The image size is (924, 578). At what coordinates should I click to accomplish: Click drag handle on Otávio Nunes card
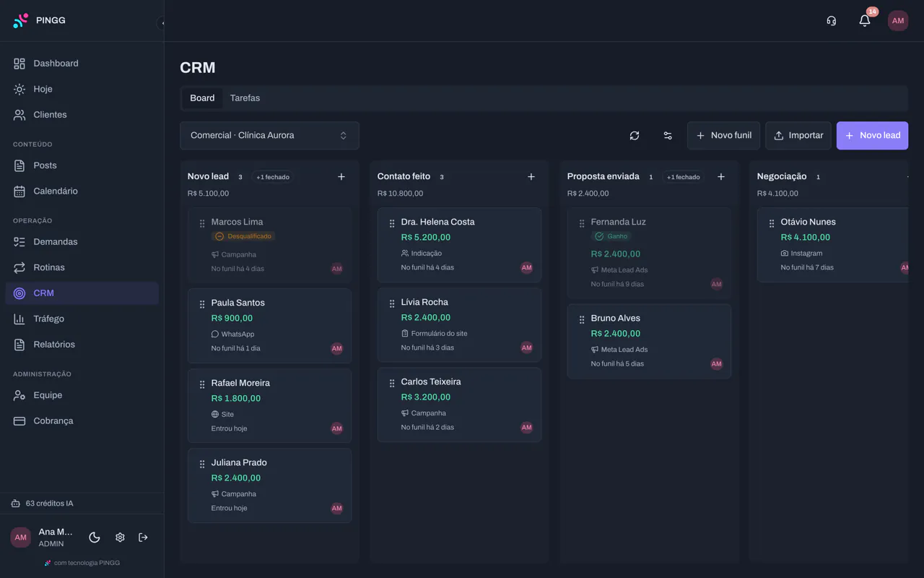772,223
